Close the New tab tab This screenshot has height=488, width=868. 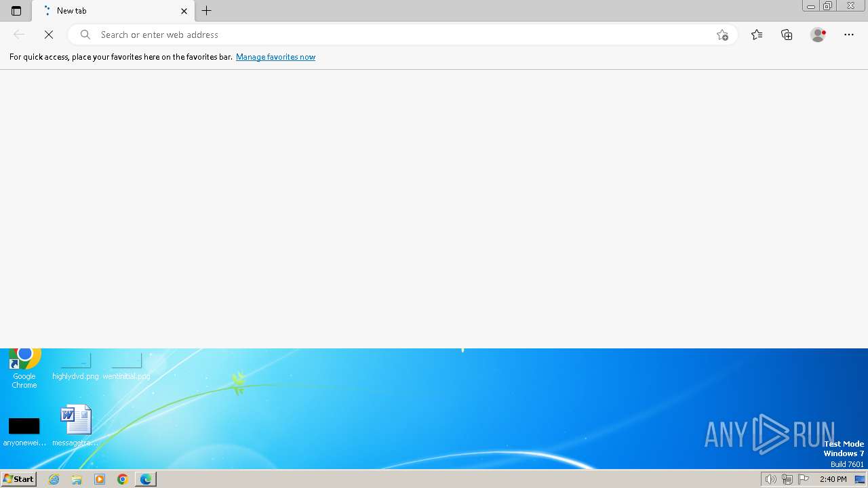tap(184, 11)
